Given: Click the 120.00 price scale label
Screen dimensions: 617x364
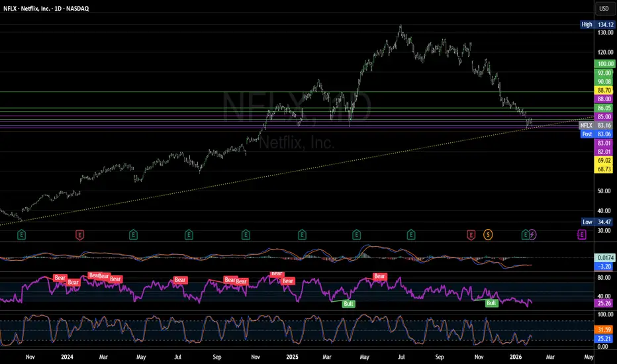Looking at the screenshot, I should click(x=605, y=52).
